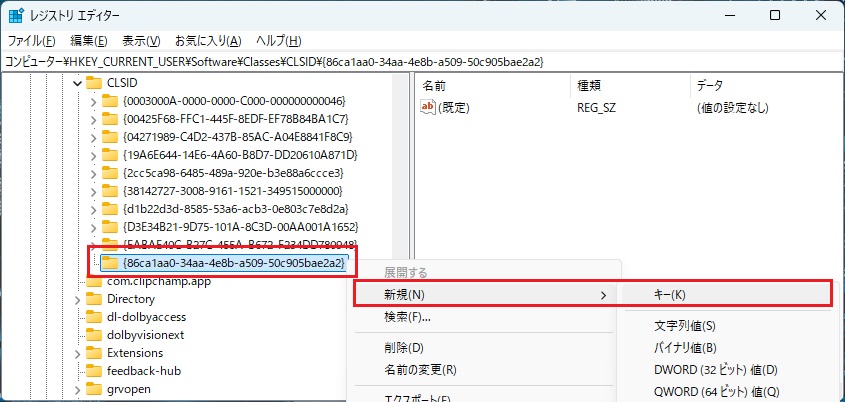
Task: Expand the {0003000A-0000-0000-C000-000000000046} key
Action: tap(93, 101)
